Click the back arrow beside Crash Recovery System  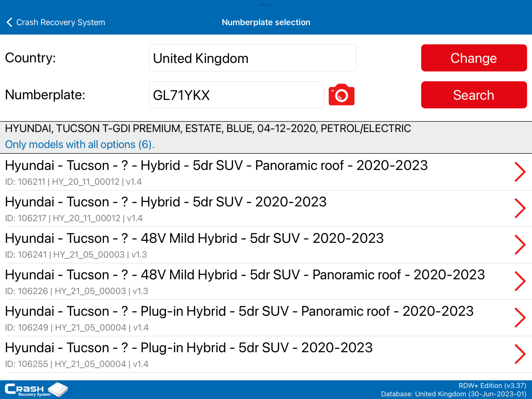[x=9, y=22]
